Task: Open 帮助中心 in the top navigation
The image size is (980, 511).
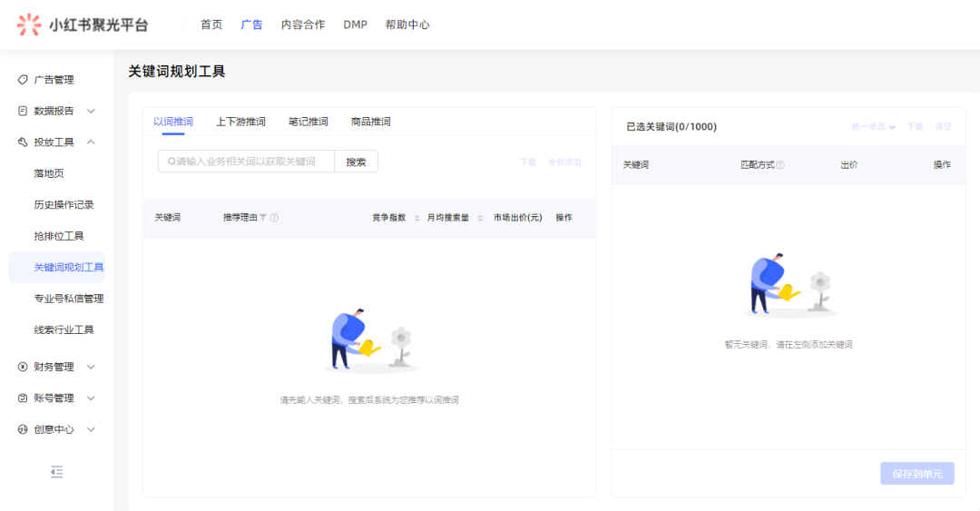Action: [407, 25]
